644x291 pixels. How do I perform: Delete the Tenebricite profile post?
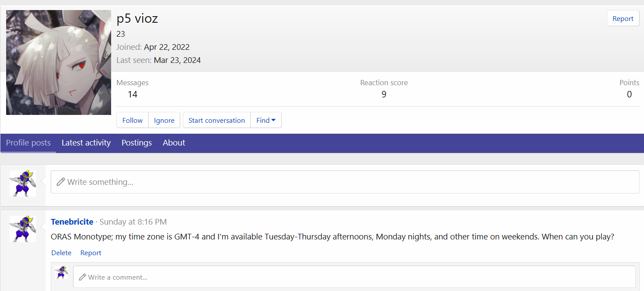pos(61,253)
